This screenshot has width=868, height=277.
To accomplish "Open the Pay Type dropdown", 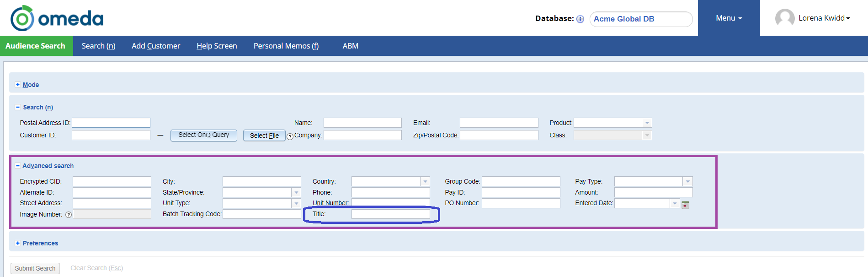I will point(687,181).
